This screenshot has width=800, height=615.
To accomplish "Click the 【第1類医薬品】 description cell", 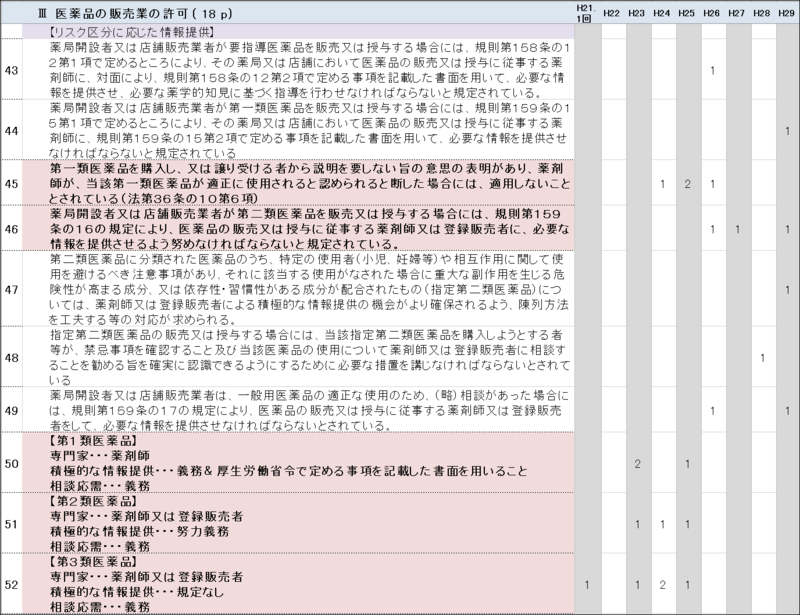I will pyautogui.click(x=298, y=463).
